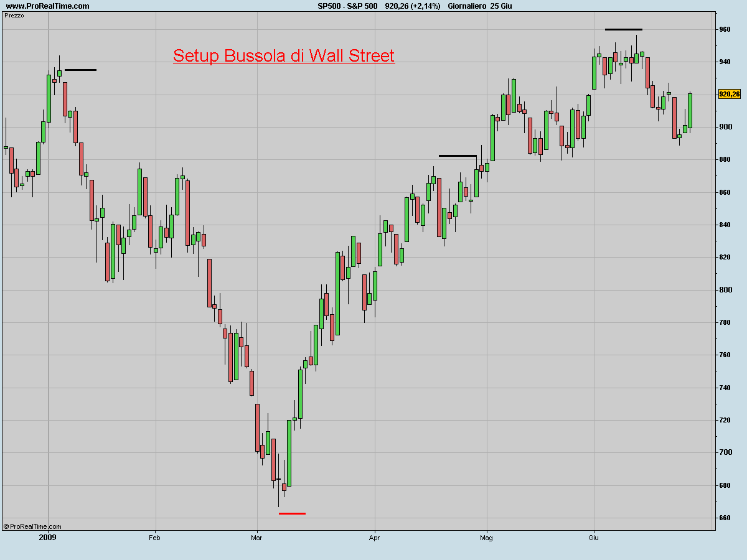Click the 700 value on price axis

725,453
